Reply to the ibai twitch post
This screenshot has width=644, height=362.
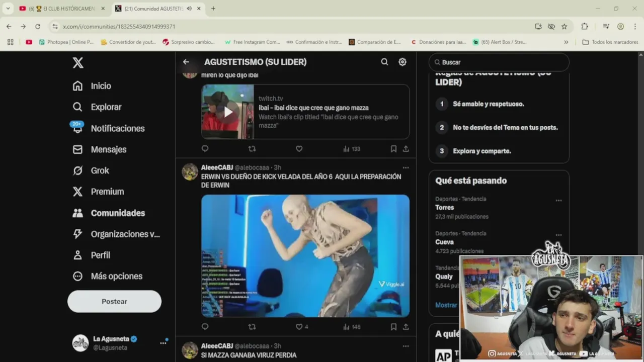[205, 149]
